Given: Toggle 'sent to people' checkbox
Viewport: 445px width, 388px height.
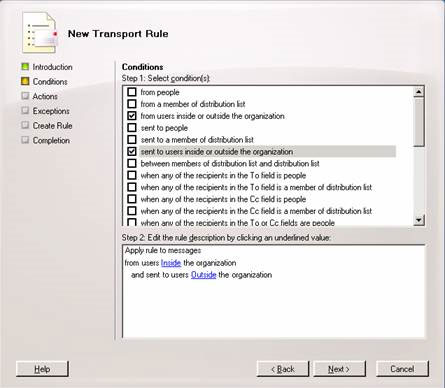Looking at the screenshot, I should pos(132,127).
